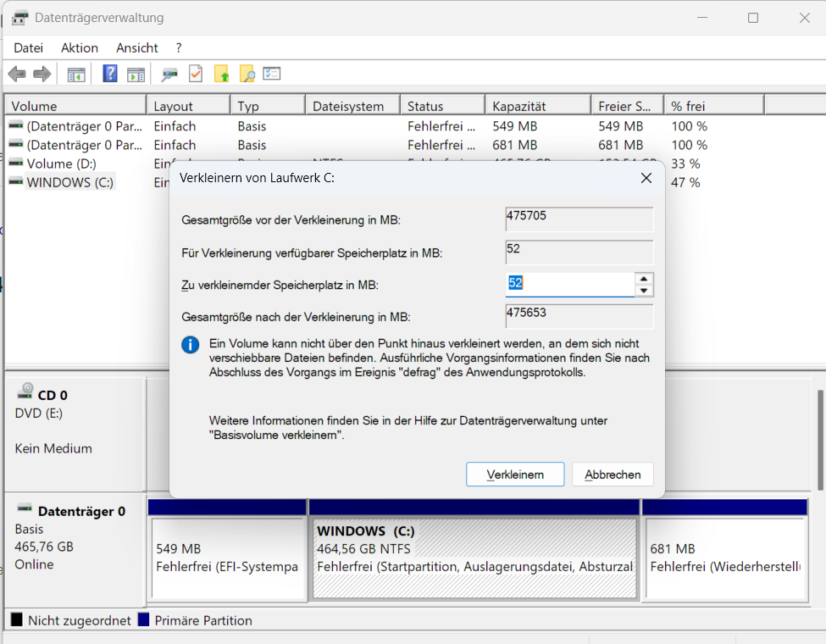Image resolution: width=826 pixels, height=644 pixels.
Task: Click the vertical scrollbar of disk pane
Action: (820, 440)
